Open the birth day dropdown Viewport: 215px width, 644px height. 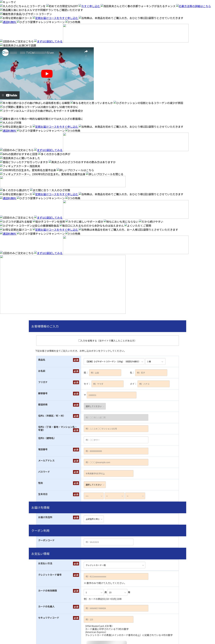click(x=135, y=496)
